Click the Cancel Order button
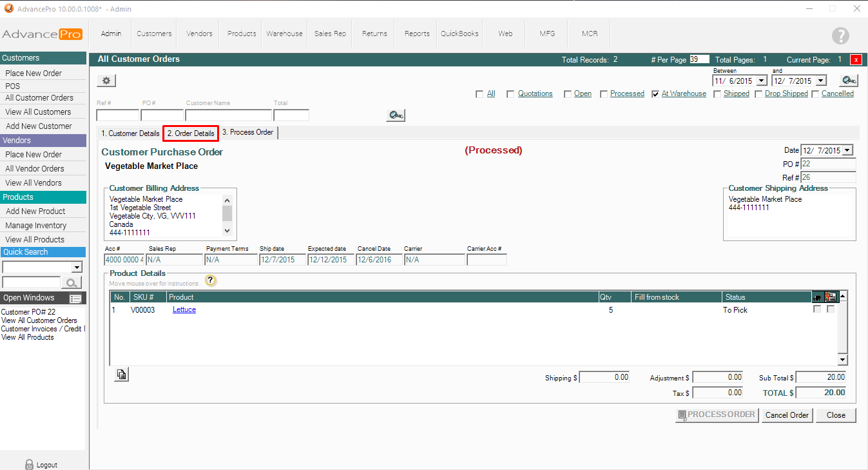Image resolution: width=868 pixels, height=470 pixels. (786, 415)
